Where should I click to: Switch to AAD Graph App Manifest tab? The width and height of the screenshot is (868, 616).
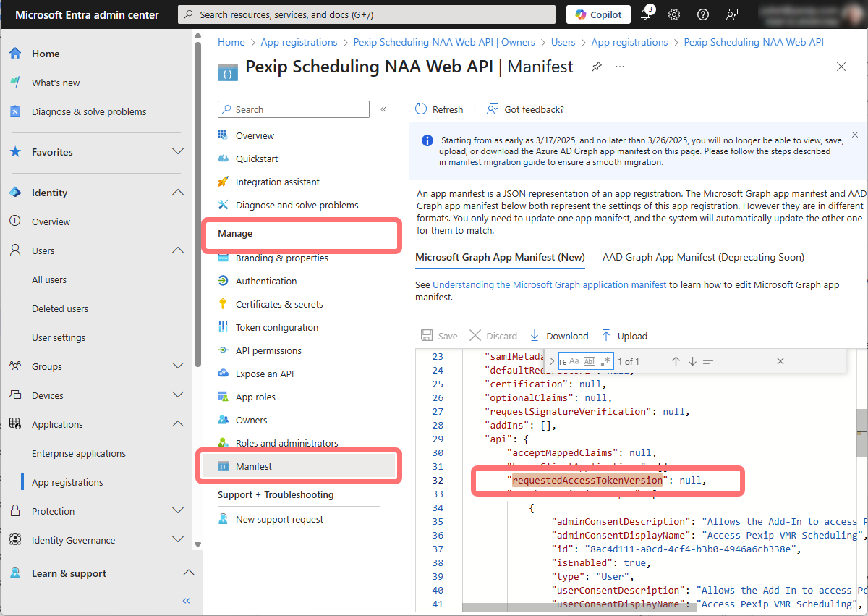coord(703,257)
